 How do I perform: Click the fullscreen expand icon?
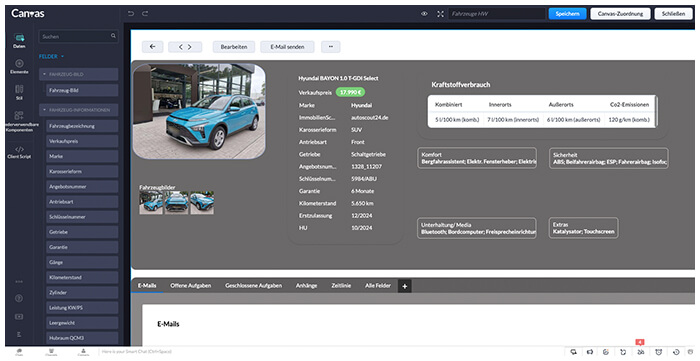point(440,14)
